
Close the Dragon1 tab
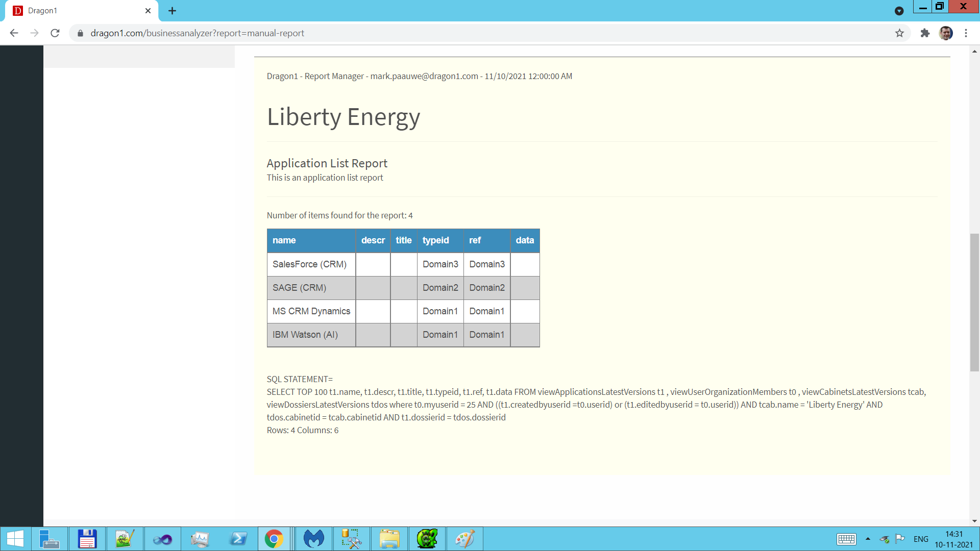pyautogui.click(x=148, y=11)
